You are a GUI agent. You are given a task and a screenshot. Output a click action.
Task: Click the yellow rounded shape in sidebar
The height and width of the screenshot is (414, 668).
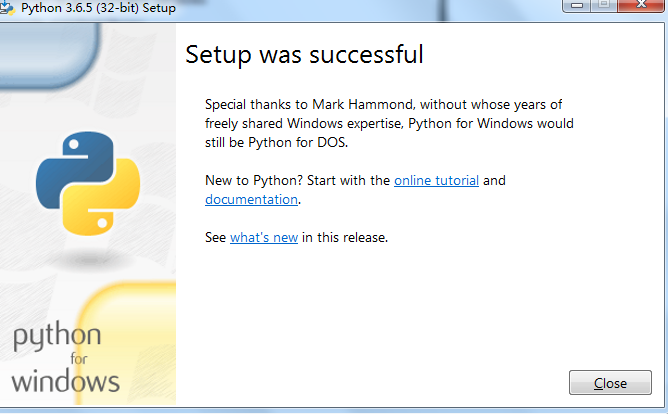point(128,343)
